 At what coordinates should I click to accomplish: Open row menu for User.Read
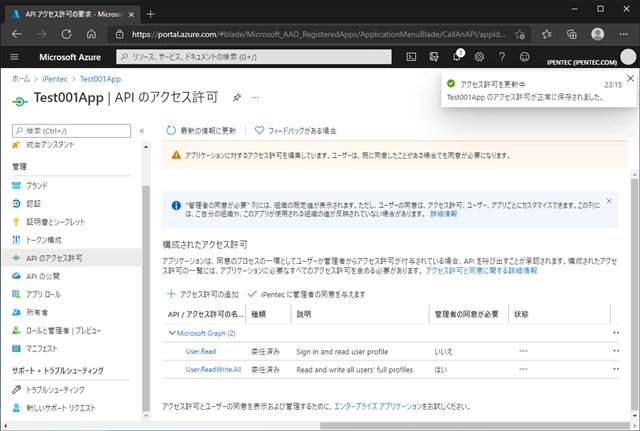(x=616, y=351)
